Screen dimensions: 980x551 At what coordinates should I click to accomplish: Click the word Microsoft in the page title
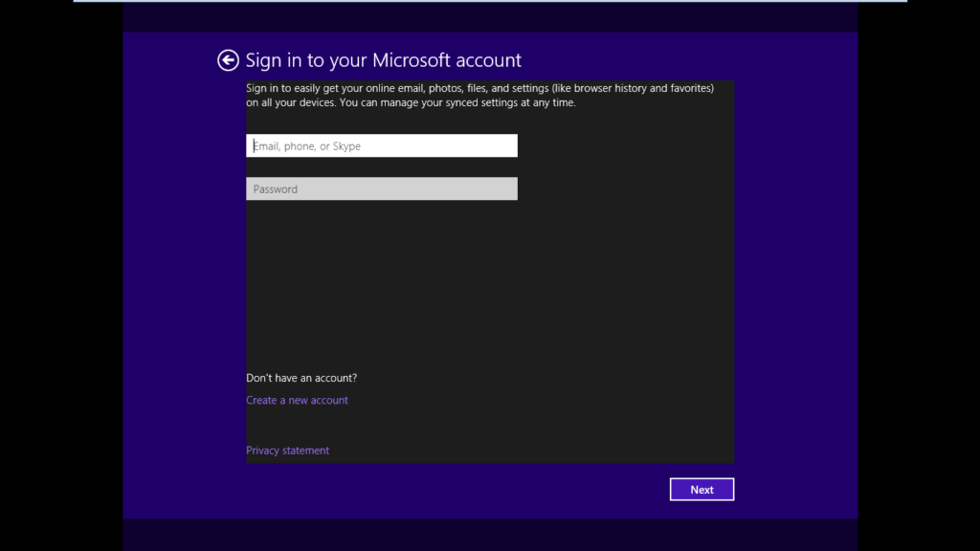coord(412,60)
